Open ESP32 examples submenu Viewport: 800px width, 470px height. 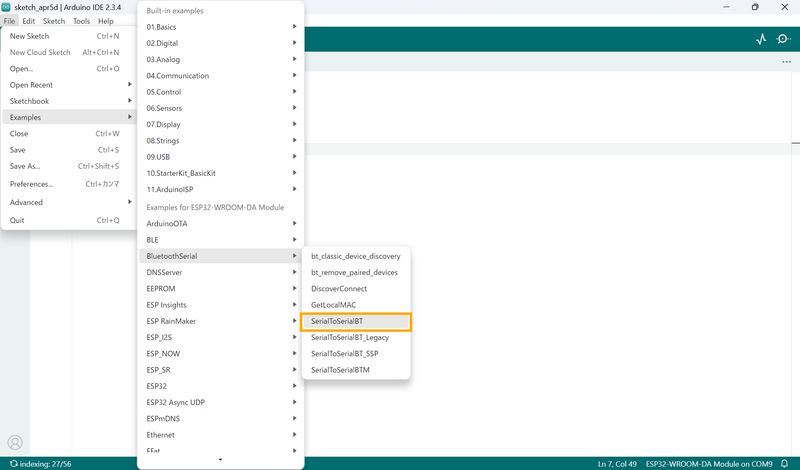[220, 386]
